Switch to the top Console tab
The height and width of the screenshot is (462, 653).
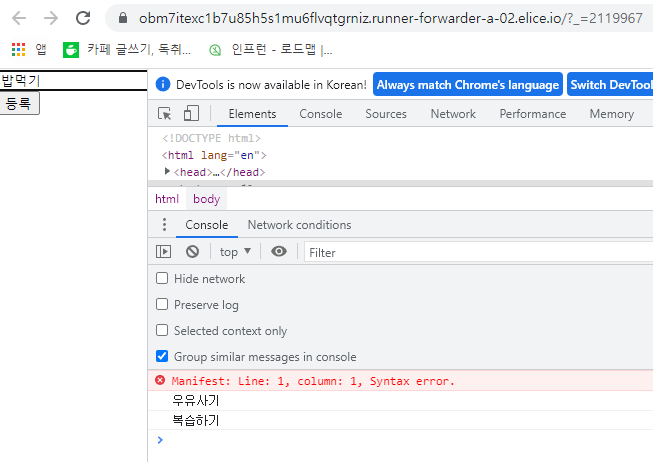click(x=321, y=114)
